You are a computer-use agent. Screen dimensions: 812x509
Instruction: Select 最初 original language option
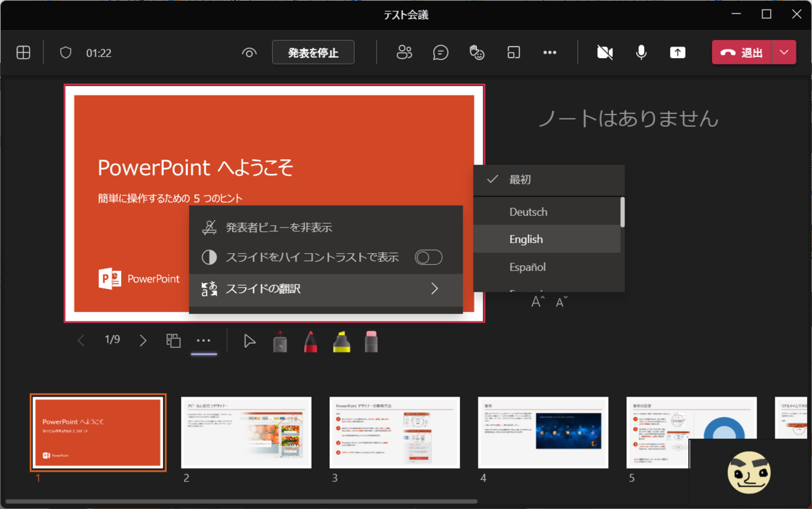pyautogui.click(x=549, y=179)
